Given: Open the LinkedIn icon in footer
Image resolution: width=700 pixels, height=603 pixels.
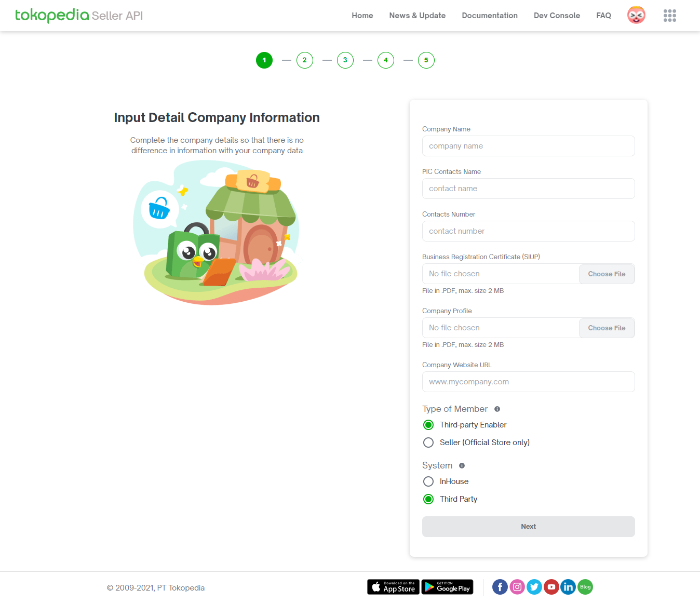Looking at the screenshot, I should coord(568,587).
